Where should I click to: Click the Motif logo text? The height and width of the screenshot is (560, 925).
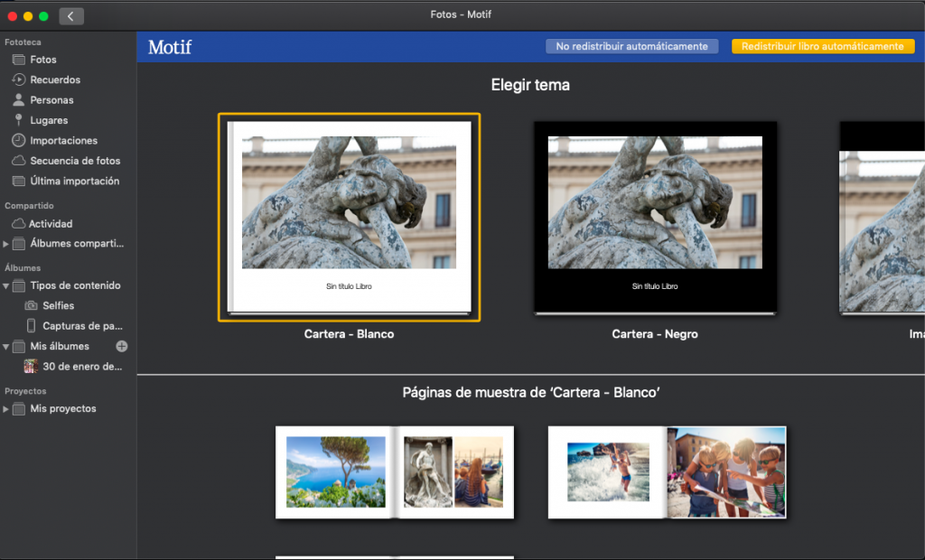tap(170, 47)
